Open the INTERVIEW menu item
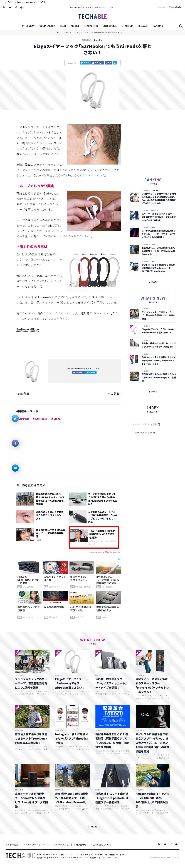 28,26
